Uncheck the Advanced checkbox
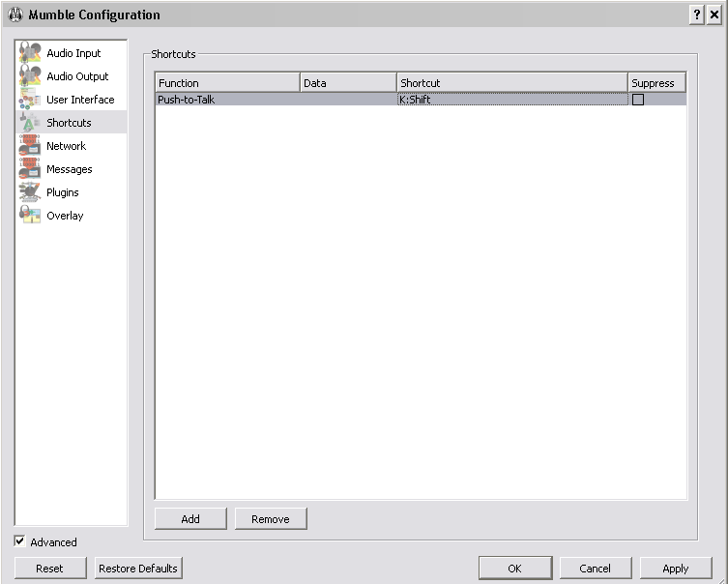Screen dimensions: 728x584 (x=19, y=540)
